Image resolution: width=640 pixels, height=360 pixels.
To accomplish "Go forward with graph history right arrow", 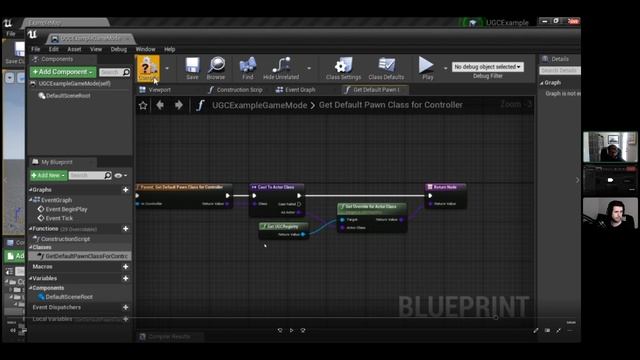I will (x=179, y=105).
